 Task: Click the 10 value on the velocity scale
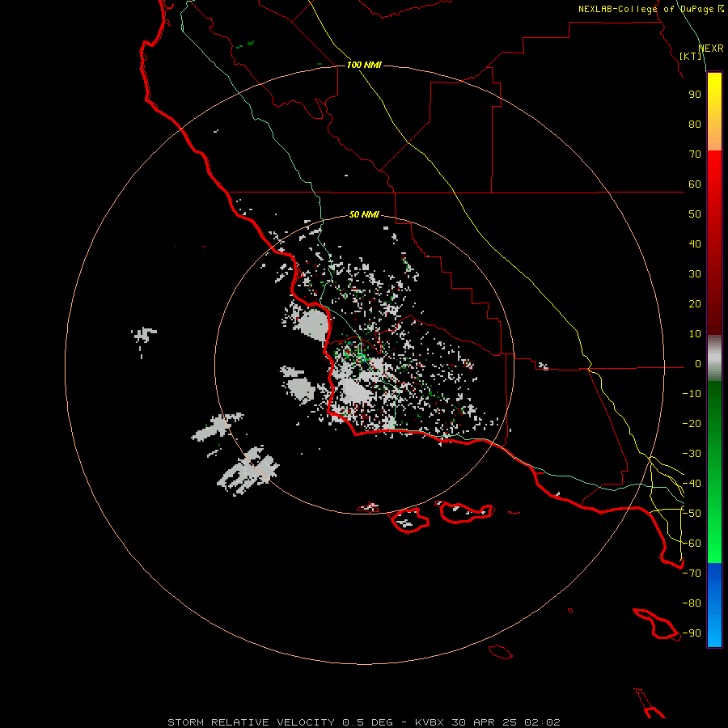click(695, 334)
